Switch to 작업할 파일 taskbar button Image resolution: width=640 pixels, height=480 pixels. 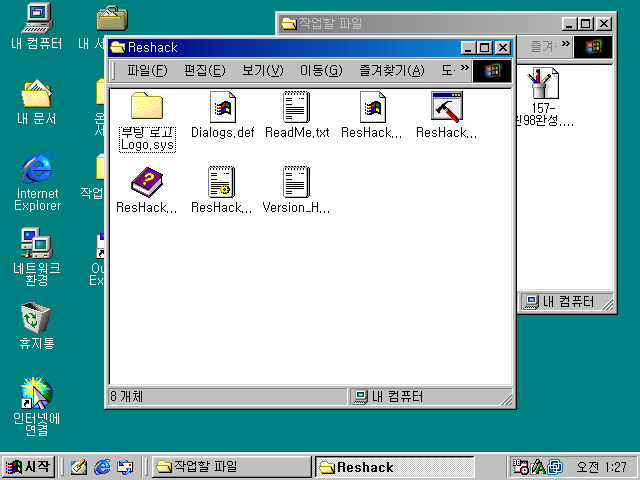[x=231, y=467]
